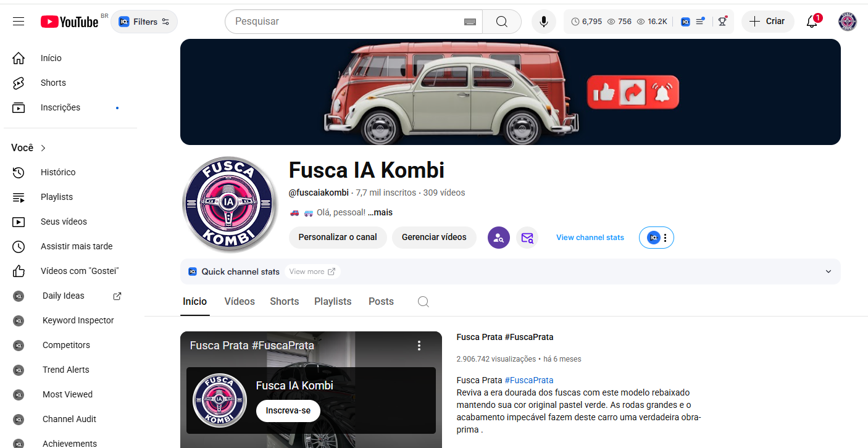The image size is (868, 448).
Task: Switch to the Shorts channel tab
Action: (285, 302)
